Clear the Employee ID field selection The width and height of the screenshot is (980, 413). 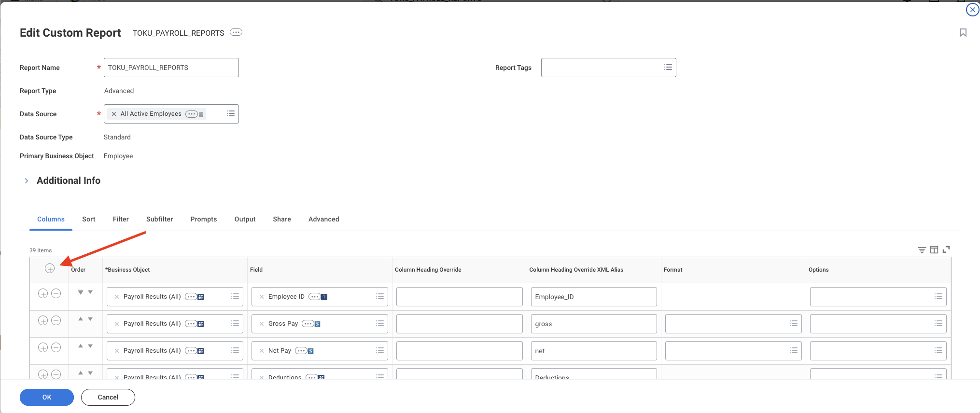point(262,297)
